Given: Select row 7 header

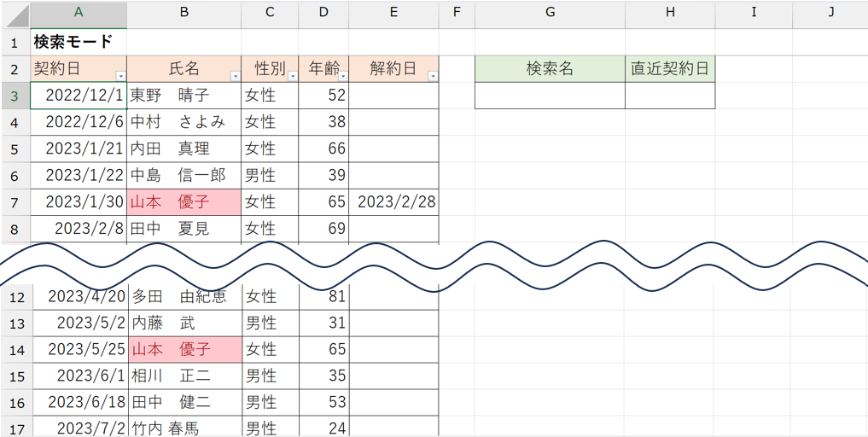Looking at the screenshot, I should pyautogui.click(x=15, y=202).
